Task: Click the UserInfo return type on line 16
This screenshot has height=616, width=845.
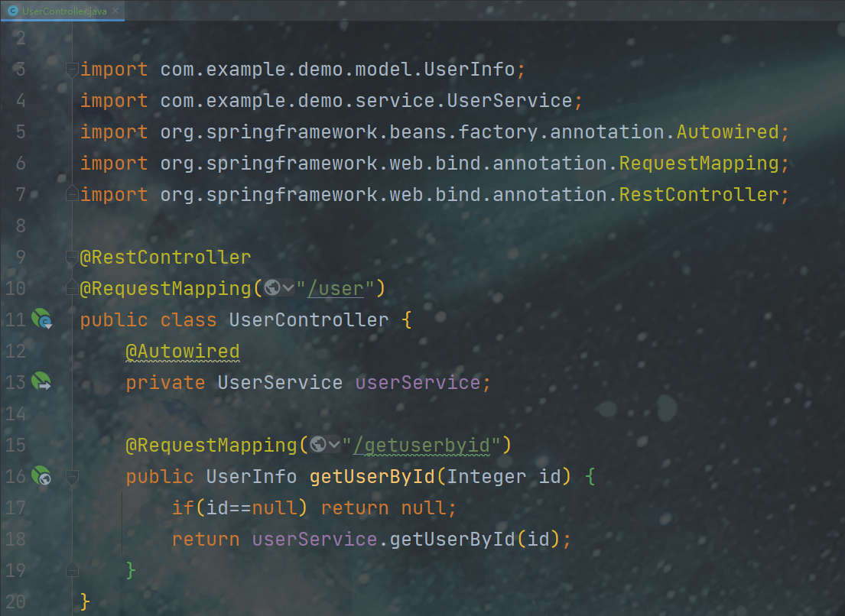Action: pos(251,477)
